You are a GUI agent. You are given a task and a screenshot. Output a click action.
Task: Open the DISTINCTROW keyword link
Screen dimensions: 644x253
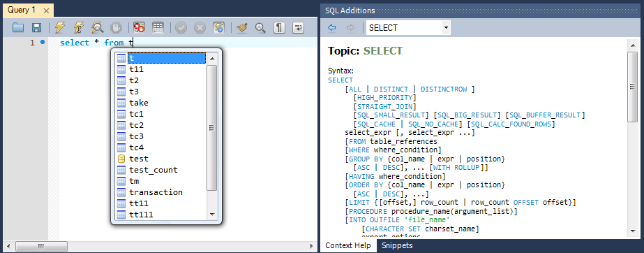444,89
